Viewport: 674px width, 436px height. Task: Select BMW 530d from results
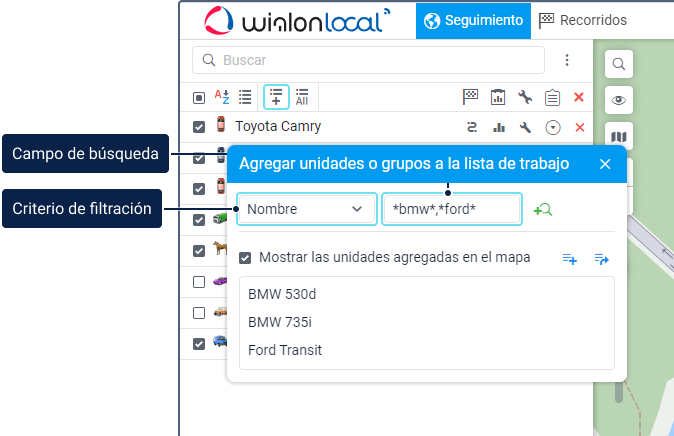coord(282,294)
